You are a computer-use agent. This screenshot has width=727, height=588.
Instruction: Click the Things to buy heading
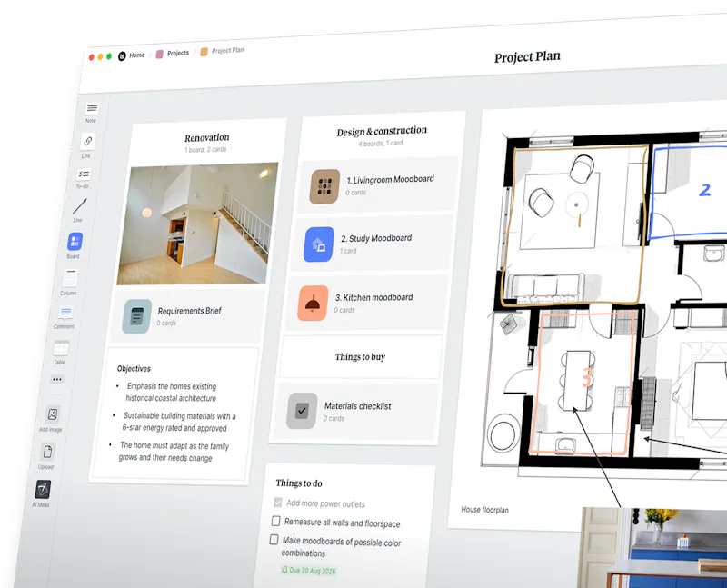[360, 356]
